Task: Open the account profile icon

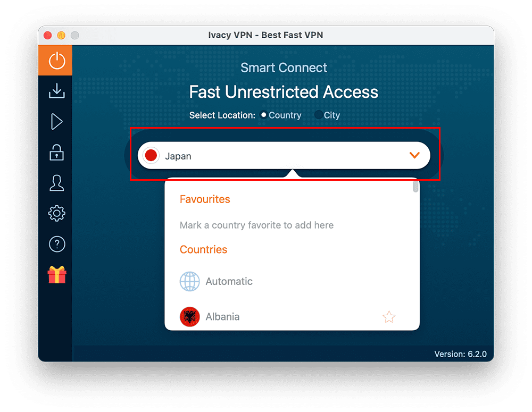Action: [x=55, y=182]
